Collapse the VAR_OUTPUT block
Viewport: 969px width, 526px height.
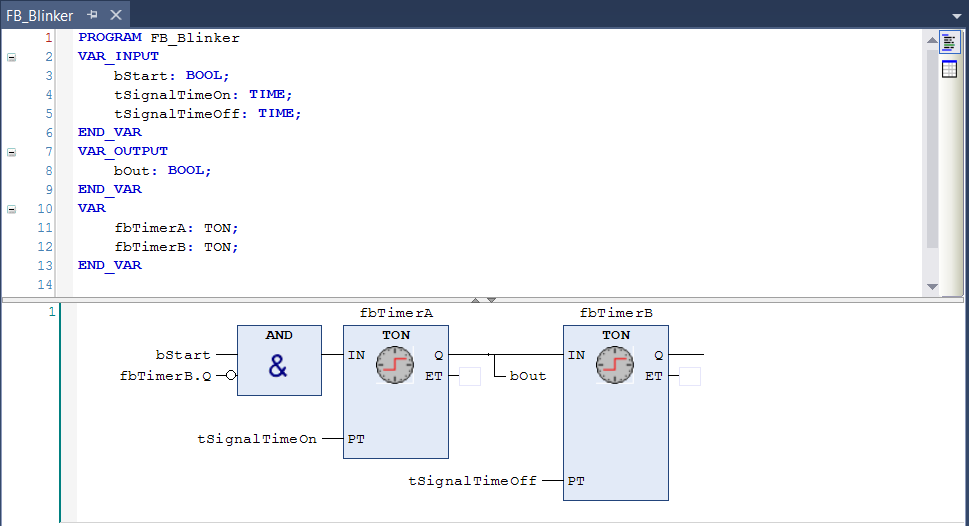[x=12, y=152]
